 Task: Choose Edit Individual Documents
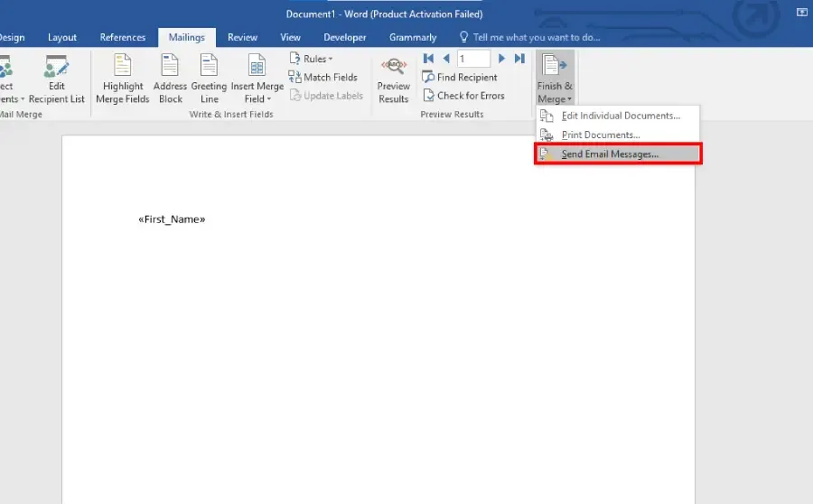pos(618,116)
